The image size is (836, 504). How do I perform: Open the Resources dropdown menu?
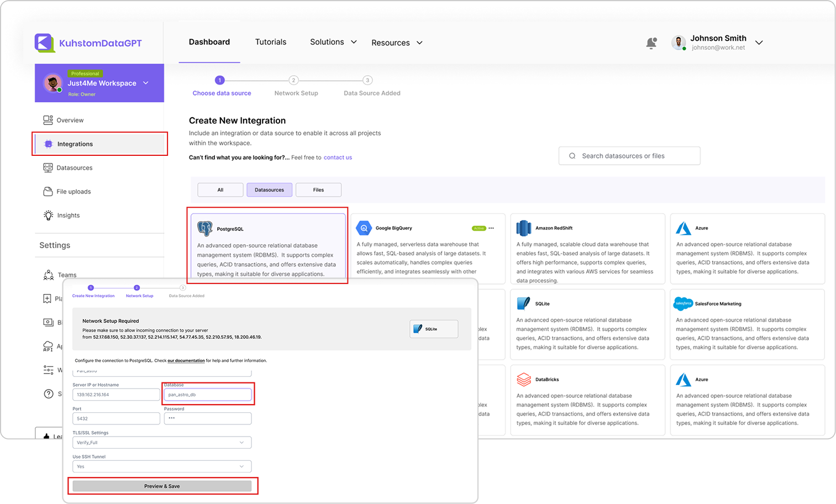pos(397,42)
